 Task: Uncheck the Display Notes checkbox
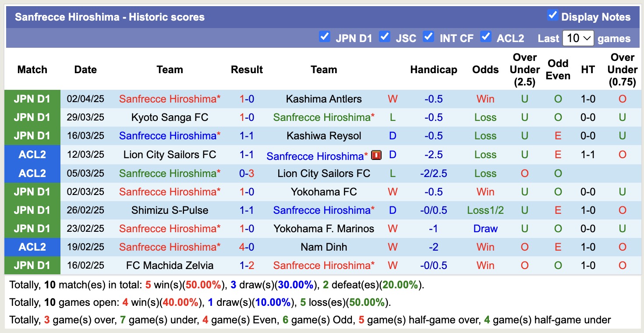(553, 15)
